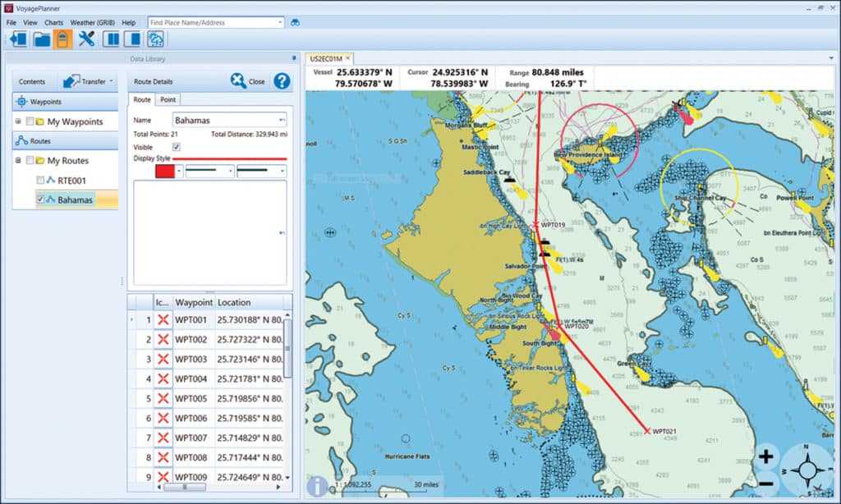Toggle the My Routes checkbox
The image size is (841, 504).
[30, 160]
